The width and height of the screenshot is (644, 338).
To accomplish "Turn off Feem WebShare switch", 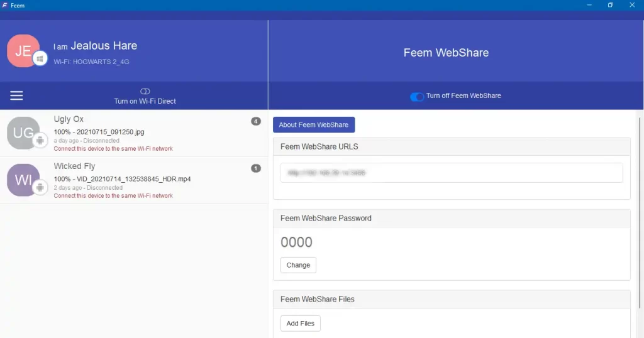I will pos(417,97).
